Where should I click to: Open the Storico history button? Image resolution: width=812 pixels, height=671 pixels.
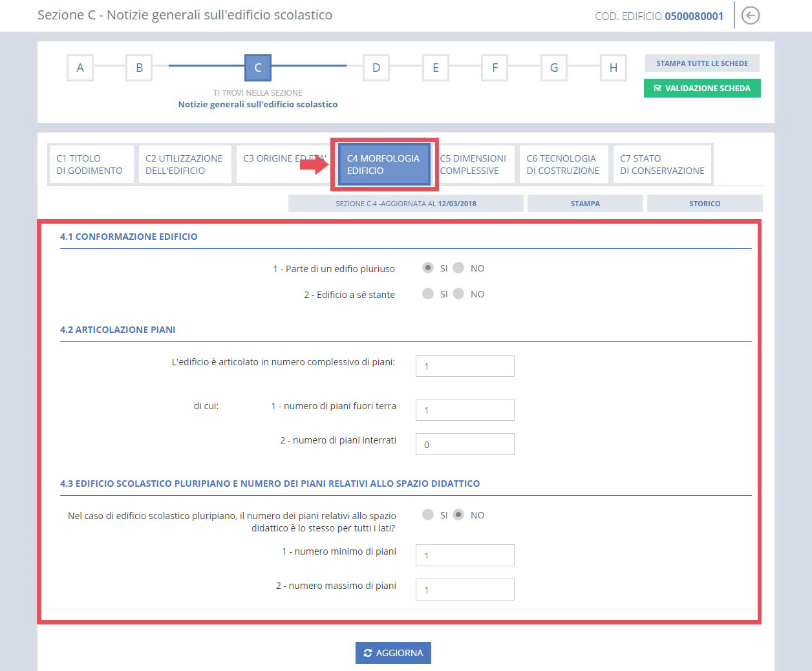pos(705,204)
